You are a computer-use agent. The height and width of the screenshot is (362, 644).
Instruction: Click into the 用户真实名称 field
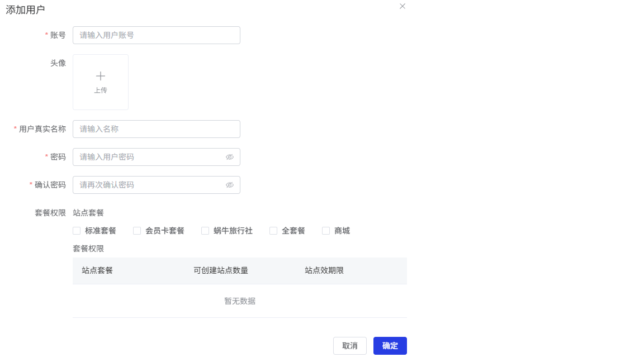coord(156,129)
